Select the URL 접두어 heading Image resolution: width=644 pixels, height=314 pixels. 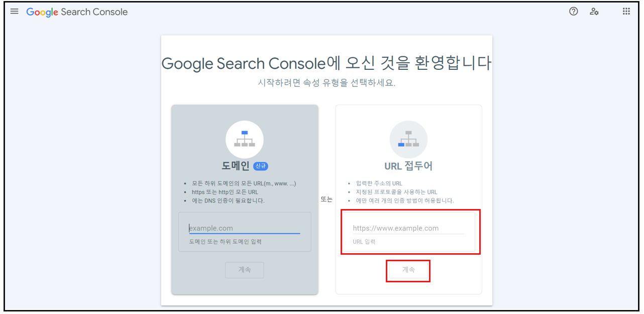click(408, 166)
